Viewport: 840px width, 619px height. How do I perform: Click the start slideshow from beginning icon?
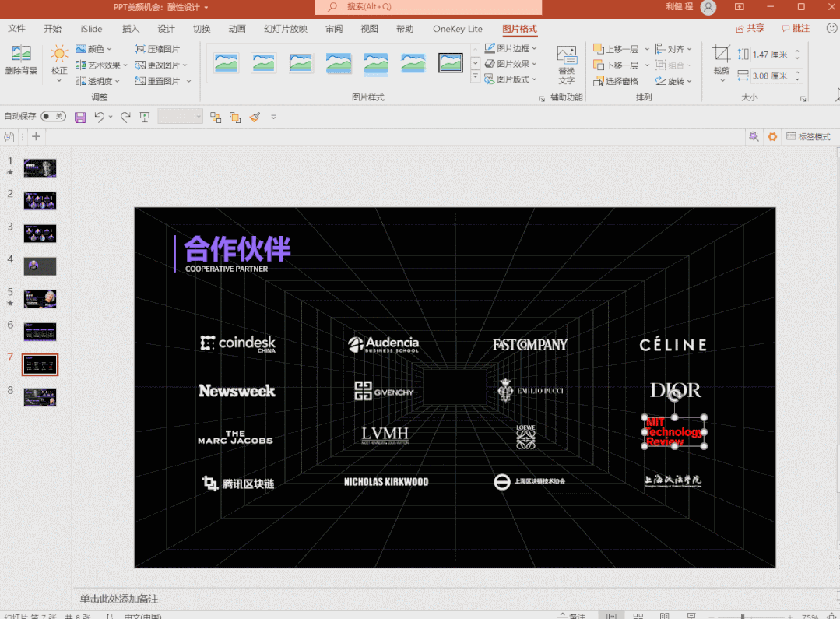(x=145, y=117)
